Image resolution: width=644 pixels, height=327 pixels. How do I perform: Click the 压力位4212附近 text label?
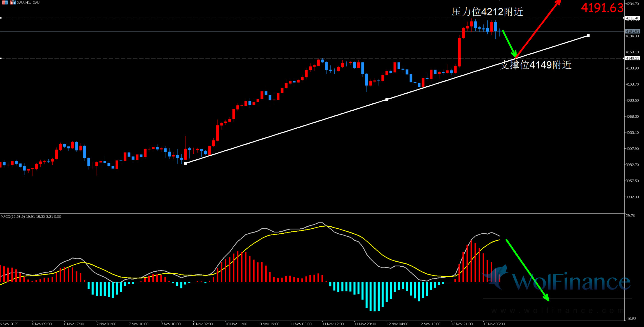point(487,12)
